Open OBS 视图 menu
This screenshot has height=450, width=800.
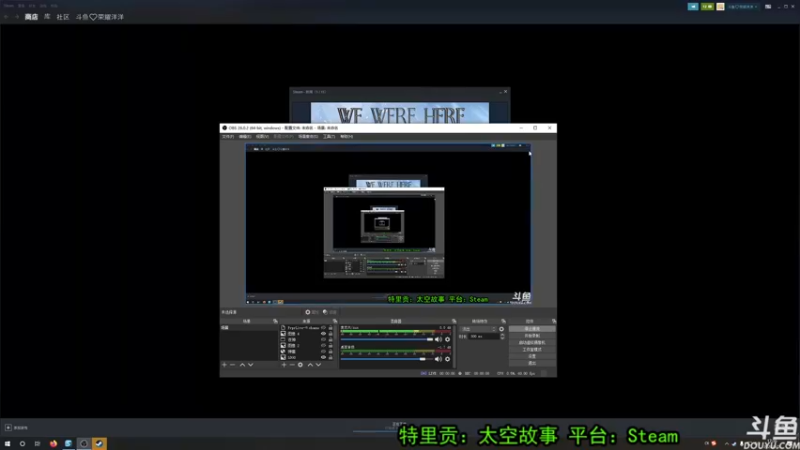click(262, 137)
